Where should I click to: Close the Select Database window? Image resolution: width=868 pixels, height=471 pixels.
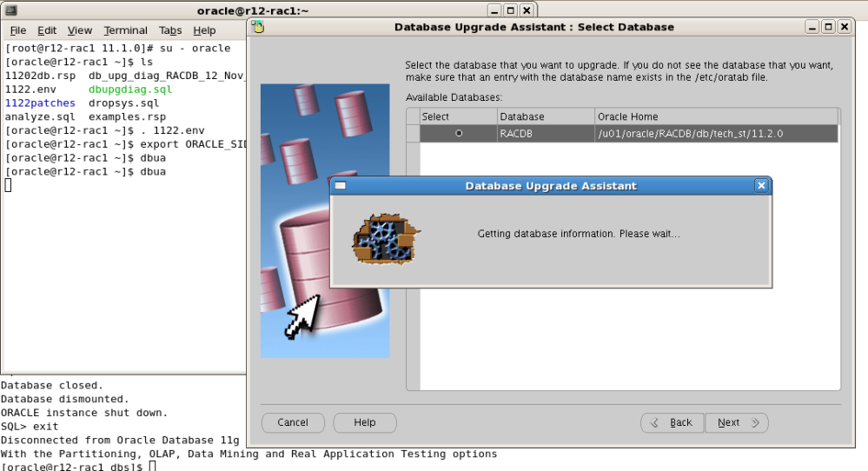coord(845,27)
